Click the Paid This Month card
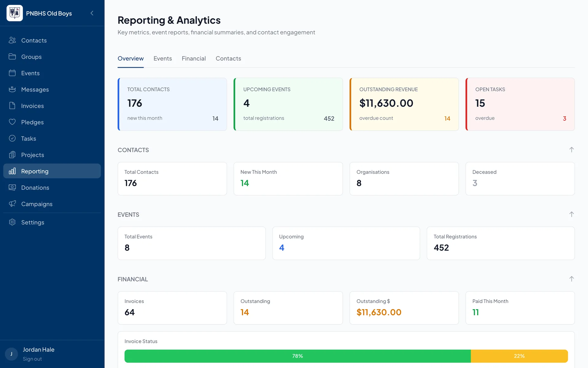 pyautogui.click(x=520, y=308)
